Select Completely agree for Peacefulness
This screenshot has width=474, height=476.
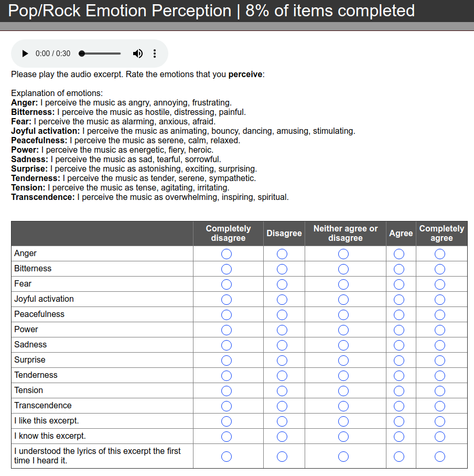click(440, 315)
